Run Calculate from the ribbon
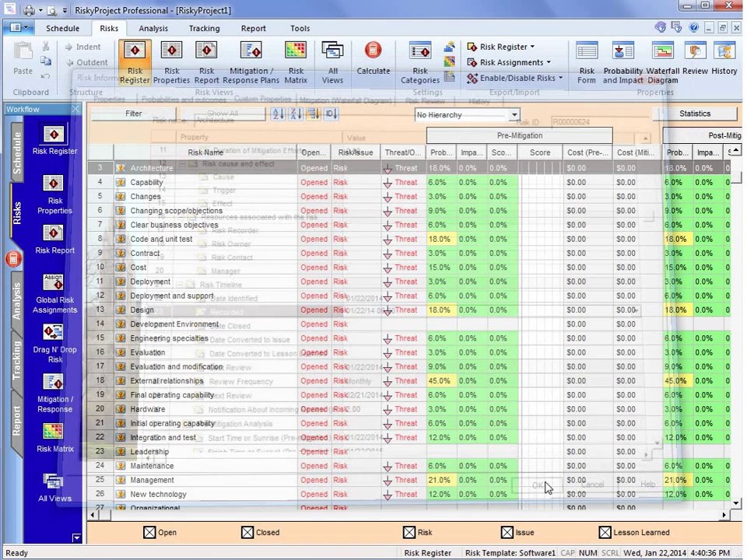747x560 pixels. click(x=373, y=58)
